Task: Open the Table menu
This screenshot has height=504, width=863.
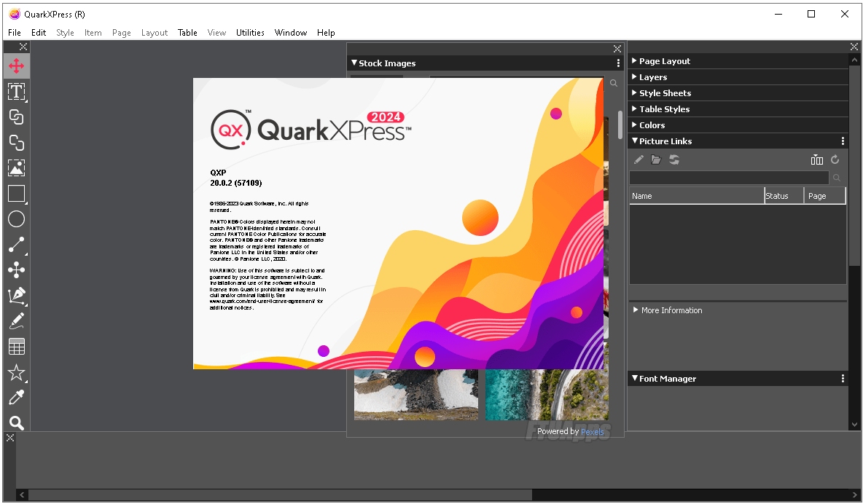Action: (x=187, y=33)
